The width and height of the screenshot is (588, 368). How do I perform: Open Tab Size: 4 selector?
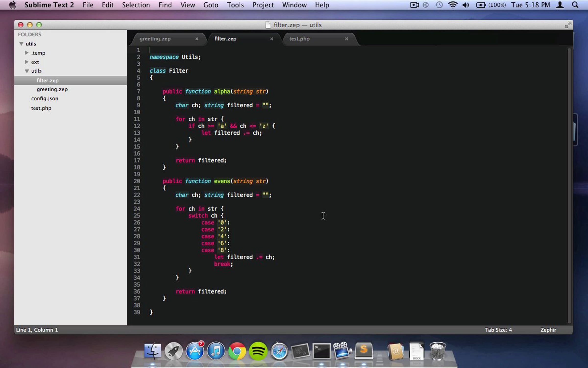pyautogui.click(x=498, y=330)
